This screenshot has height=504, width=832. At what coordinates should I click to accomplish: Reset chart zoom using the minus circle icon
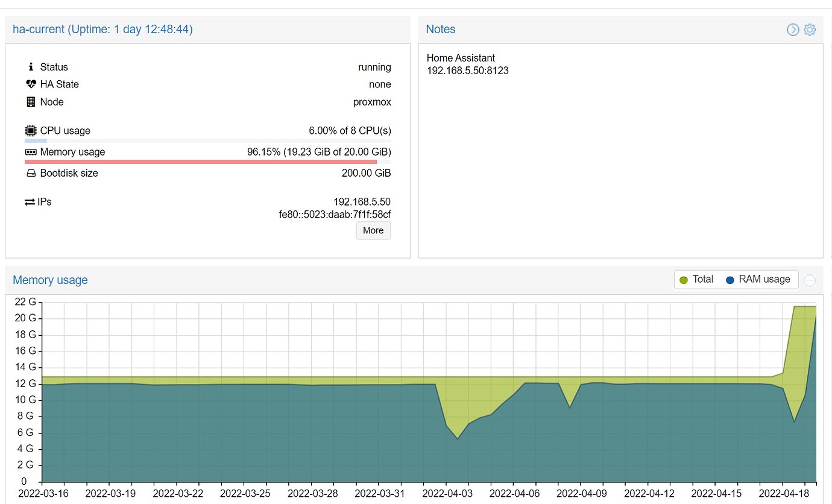tap(810, 280)
